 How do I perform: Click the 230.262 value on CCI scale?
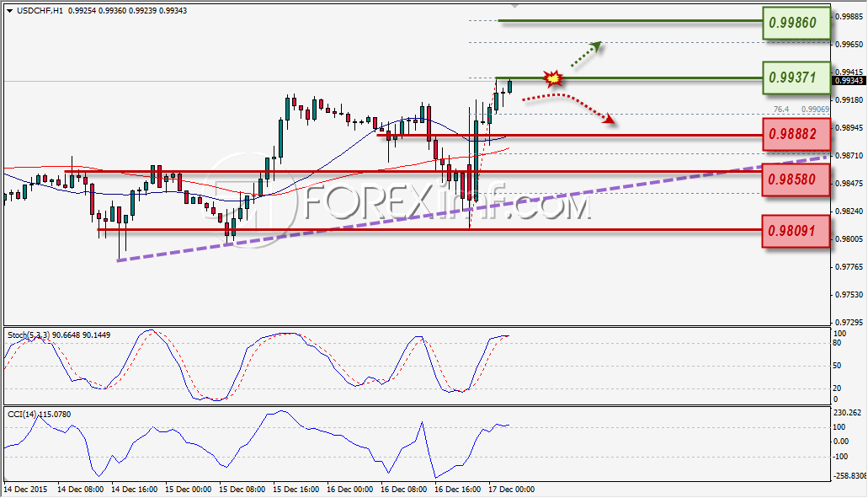tap(848, 413)
